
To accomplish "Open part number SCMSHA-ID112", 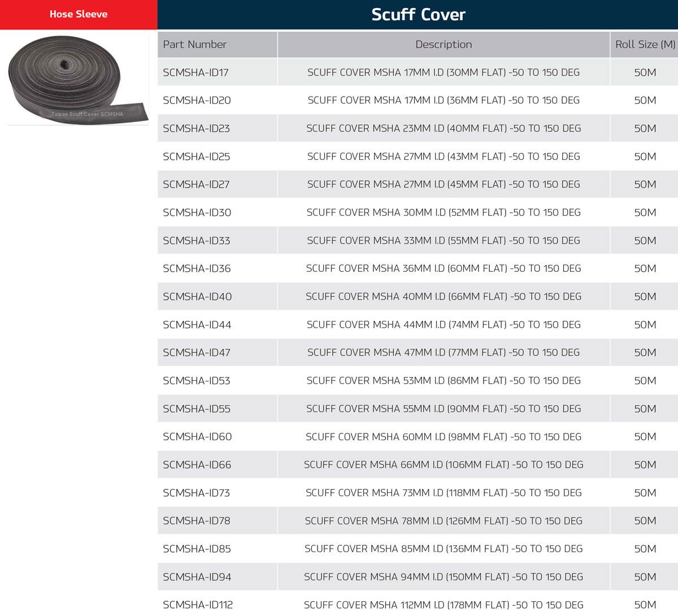I will point(198,605).
